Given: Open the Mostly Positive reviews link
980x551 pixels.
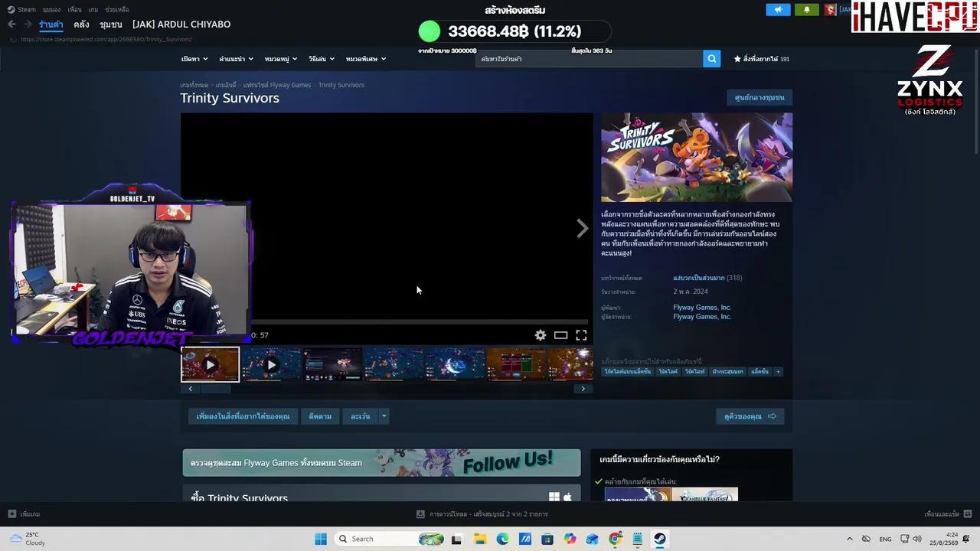Looking at the screenshot, I should tap(698, 278).
